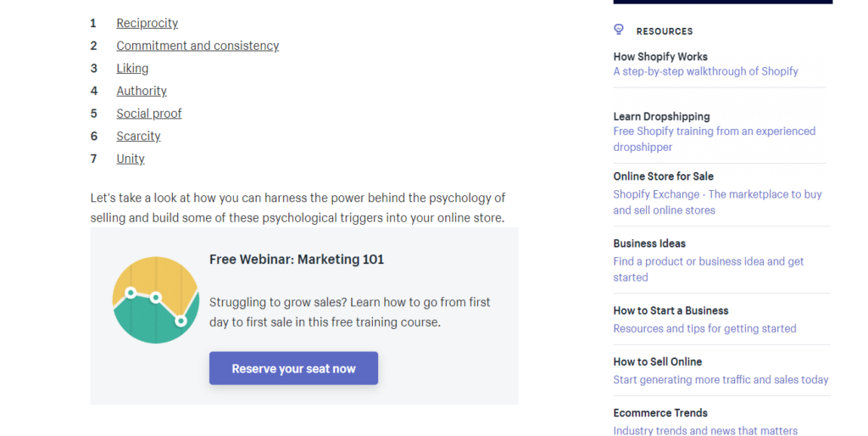Select the Social proof link

pos(149,114)
